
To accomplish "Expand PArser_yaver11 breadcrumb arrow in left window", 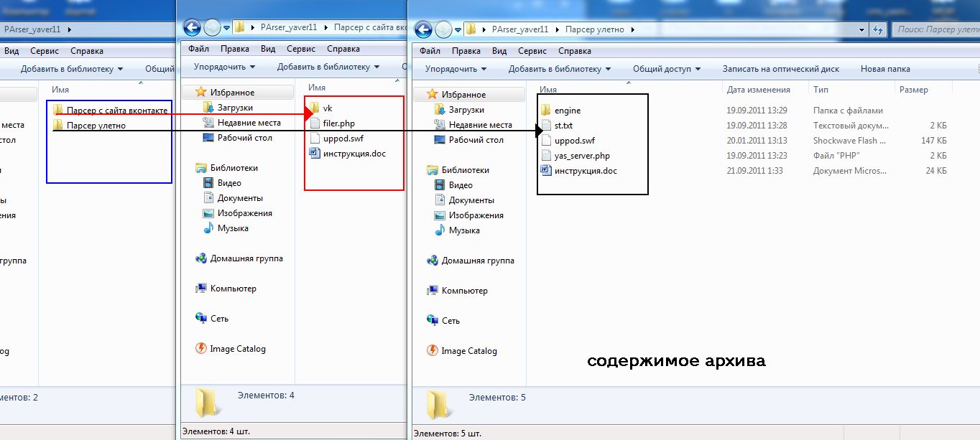I will coord(69,30).
